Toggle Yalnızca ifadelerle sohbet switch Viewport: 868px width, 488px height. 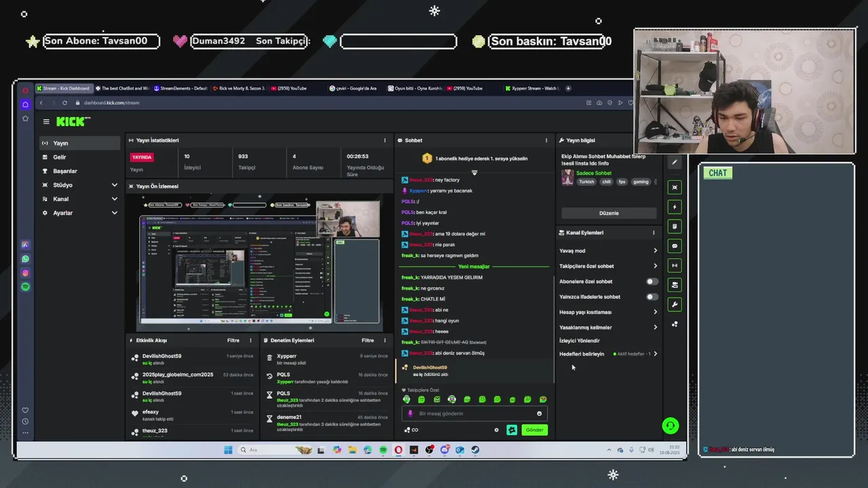[x=652, y=297]
